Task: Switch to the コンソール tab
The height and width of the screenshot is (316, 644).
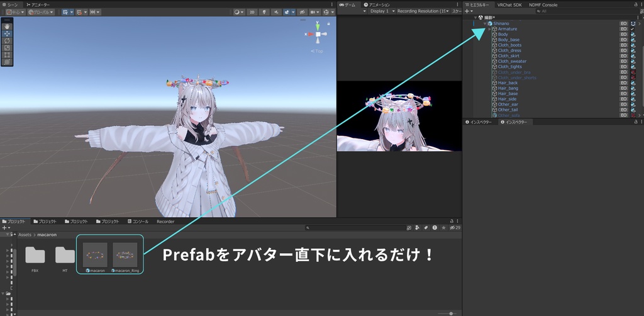Action: click(x=138, y=222)
